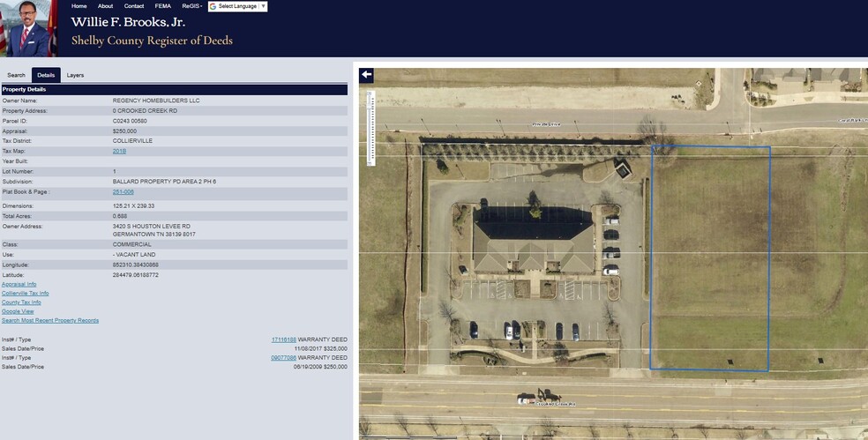The width and height of the screenshot is (868, 440).
Task: Open the Collierville Tax Info link
Action: click(x=25, y=293)
